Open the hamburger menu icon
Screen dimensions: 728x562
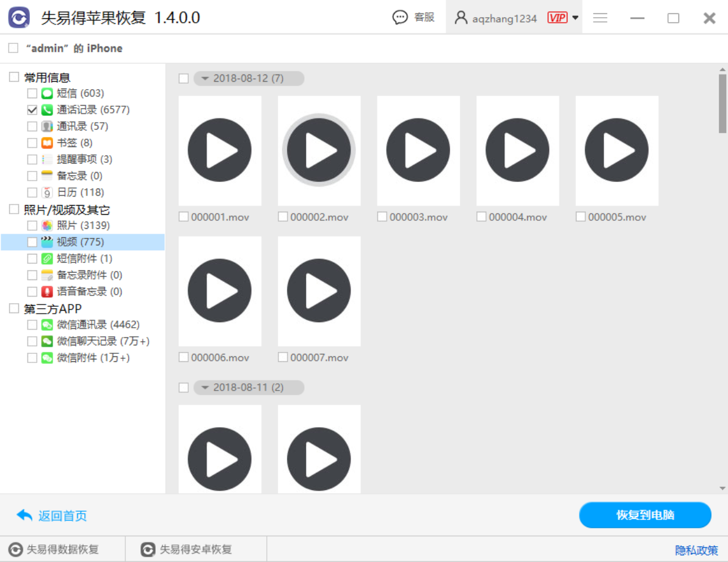coord(600,18)
